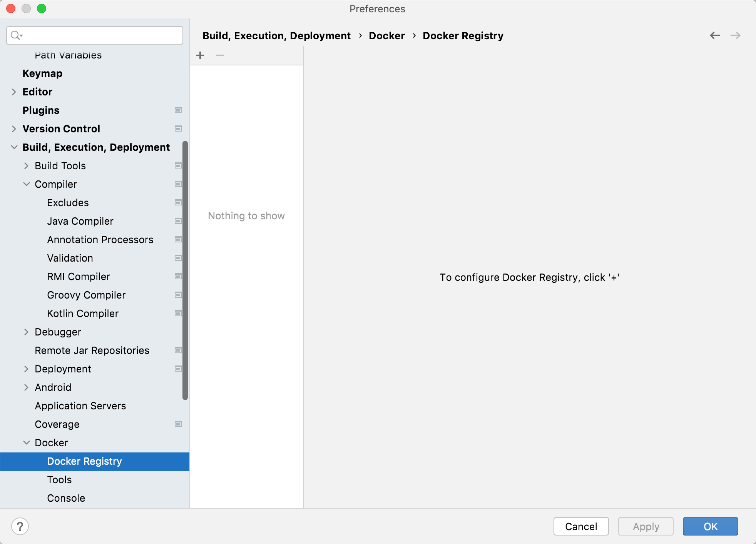Screen dimensions: 756x544
Task: Click project-level icon next to Version Control
Action: (x=178, y=129)
